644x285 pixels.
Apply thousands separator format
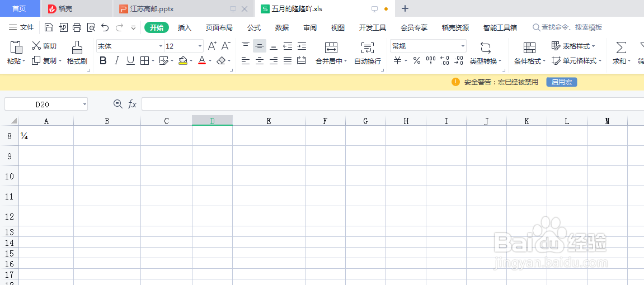coord(431,61)
